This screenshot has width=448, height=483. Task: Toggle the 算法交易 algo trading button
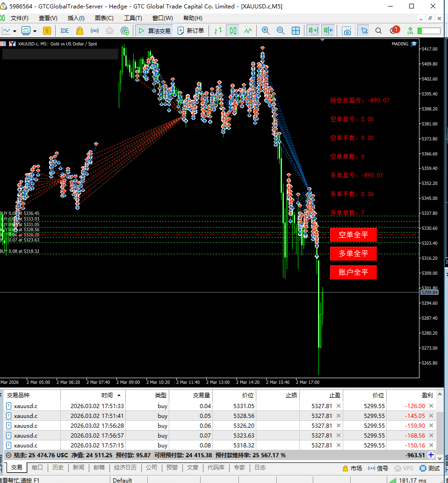(154, 31)
